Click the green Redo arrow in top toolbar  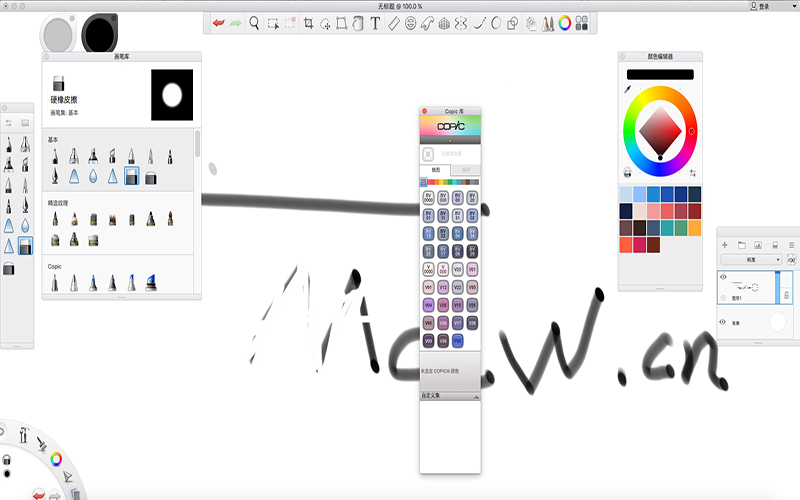pos(235,23)
